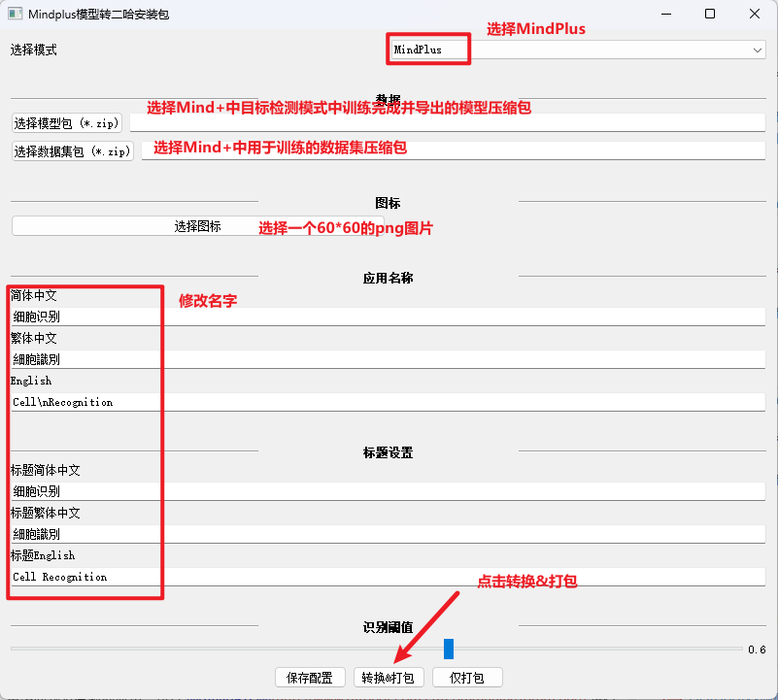
Task: Save settings with the 保存配置 button
Action: [311, 678]
